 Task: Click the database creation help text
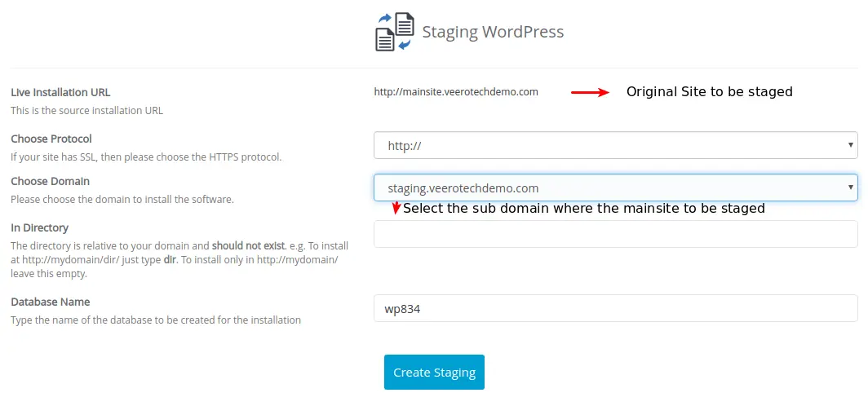pyautogui.click(x=156, y=320)
